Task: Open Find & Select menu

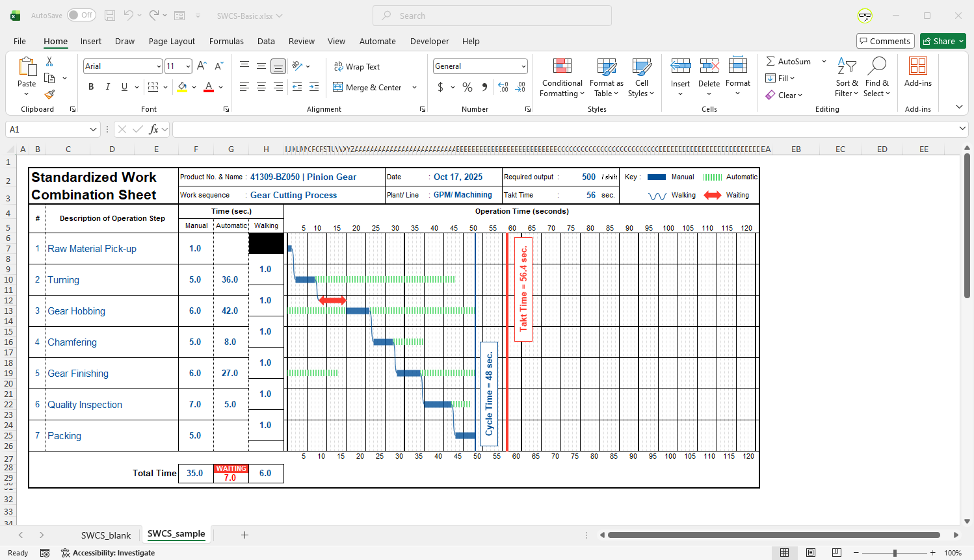Action: (x=876, y=78)
